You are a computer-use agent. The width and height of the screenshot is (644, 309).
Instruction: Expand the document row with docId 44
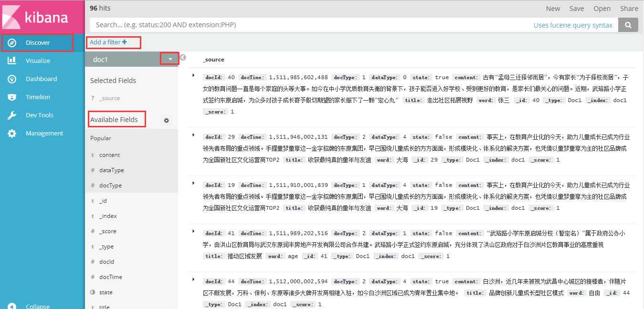click(193, 279)
